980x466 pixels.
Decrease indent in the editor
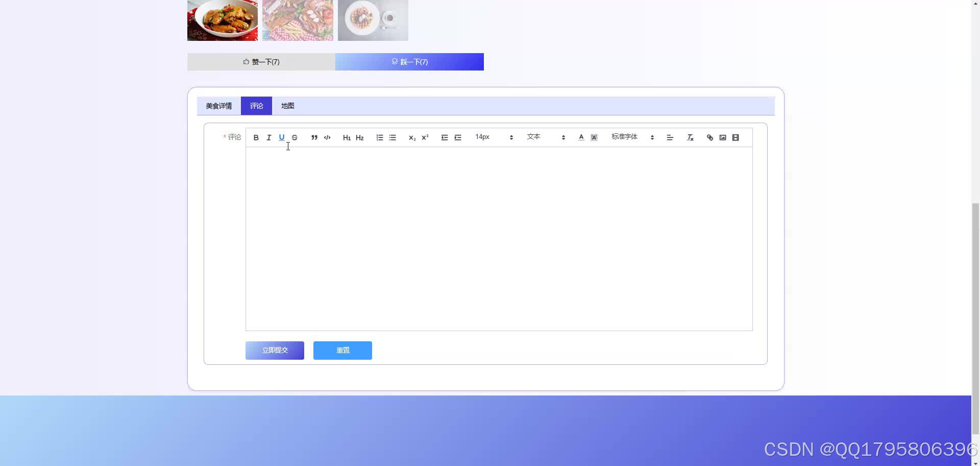pos(445,137)
